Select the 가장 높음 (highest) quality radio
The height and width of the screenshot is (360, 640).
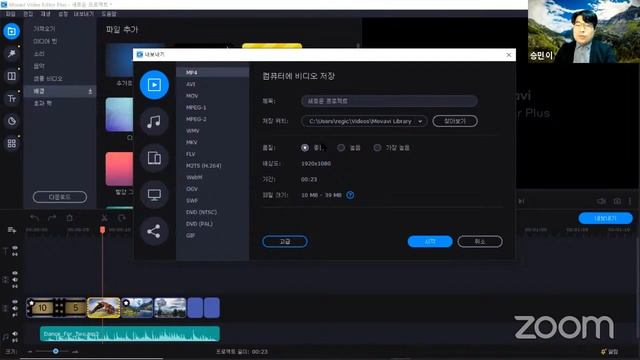pos(377,148)
